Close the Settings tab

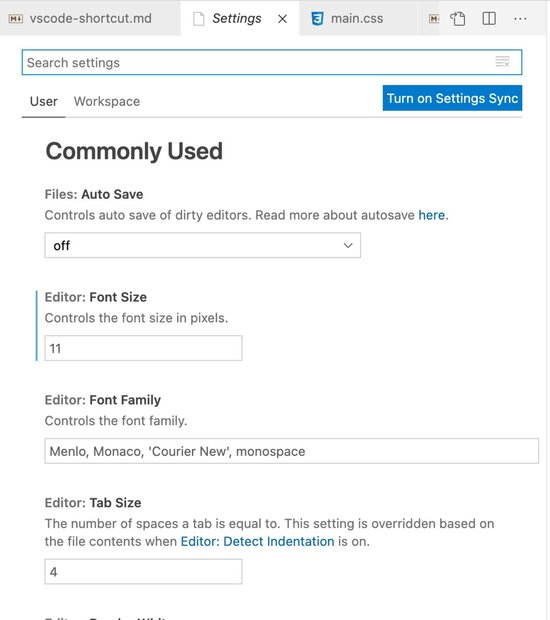(x=282, y=19)
